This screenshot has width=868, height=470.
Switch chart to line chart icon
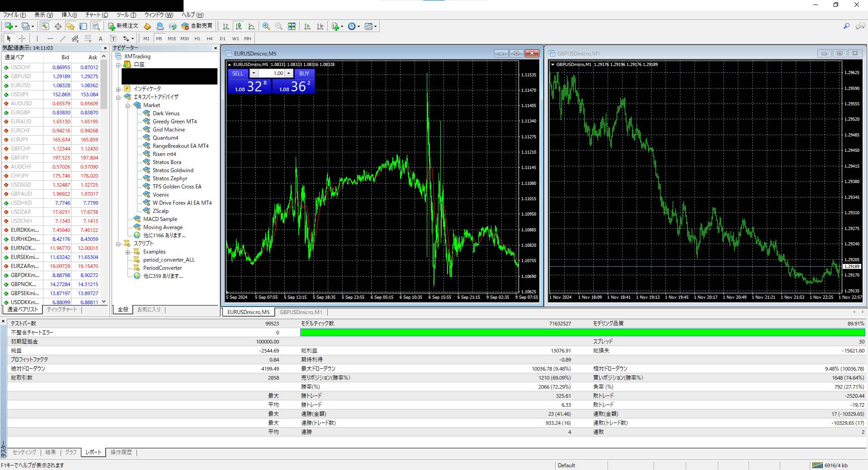point(251,26)
